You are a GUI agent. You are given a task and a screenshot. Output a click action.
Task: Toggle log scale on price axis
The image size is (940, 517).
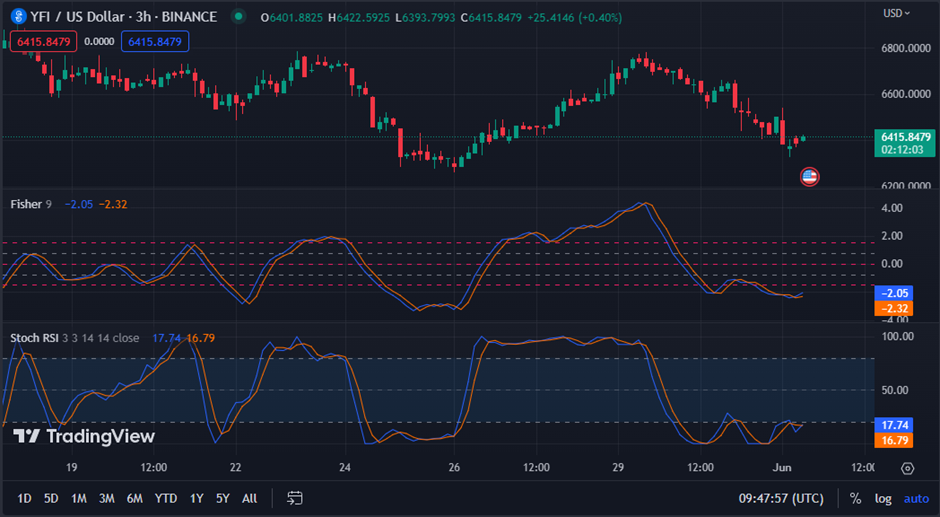[882, 498]
